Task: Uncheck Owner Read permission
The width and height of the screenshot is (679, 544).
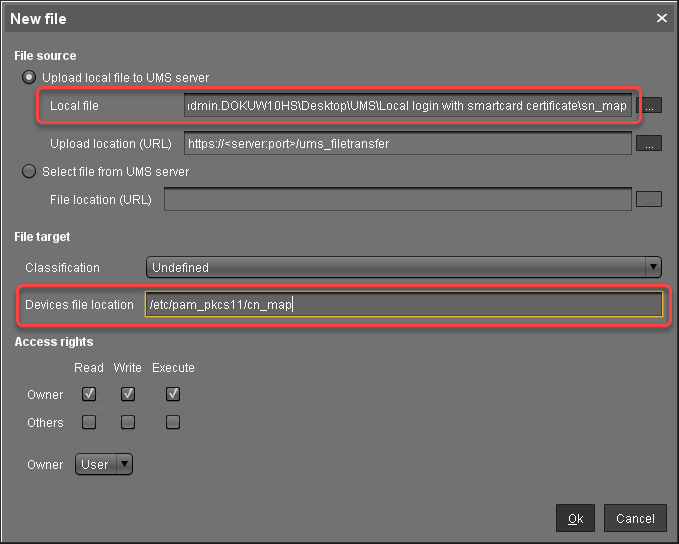Action: point(89,394)
